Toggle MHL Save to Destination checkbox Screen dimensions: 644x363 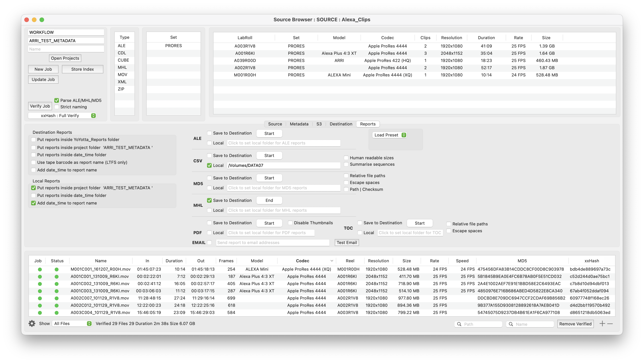[210, 200]
